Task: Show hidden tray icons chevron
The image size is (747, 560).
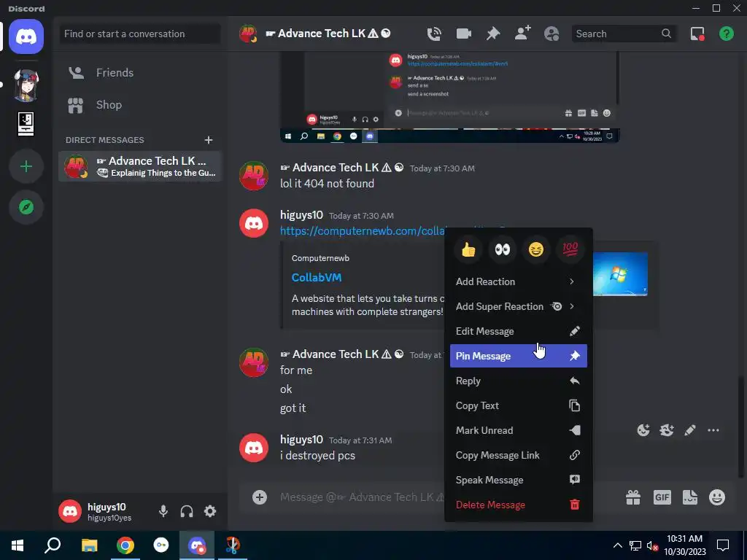Action: [x=617, y=545]
